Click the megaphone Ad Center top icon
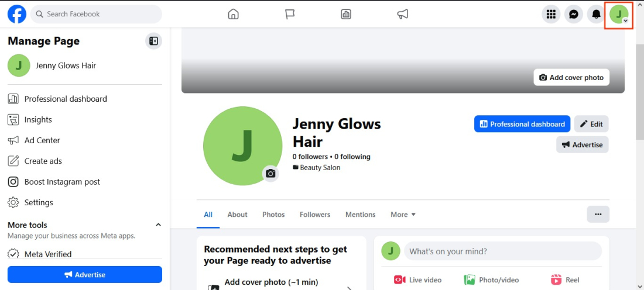 pyautogui.click(x=403, y=14)
